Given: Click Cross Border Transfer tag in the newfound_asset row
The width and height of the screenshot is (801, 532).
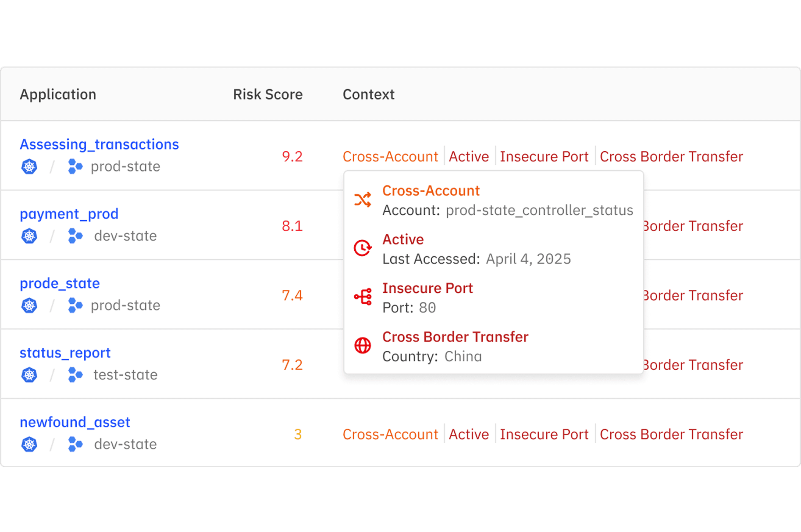Looking at the screenshot, I should tap(671, 435).
